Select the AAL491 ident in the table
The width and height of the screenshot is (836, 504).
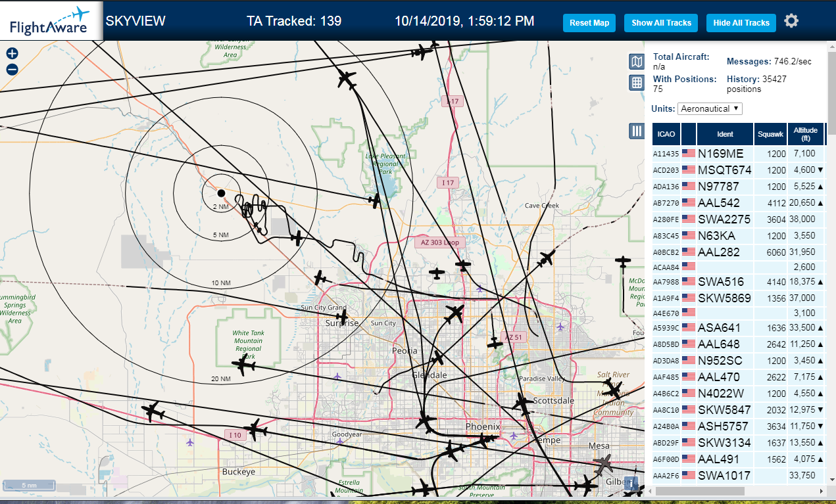tap(719, 459)
